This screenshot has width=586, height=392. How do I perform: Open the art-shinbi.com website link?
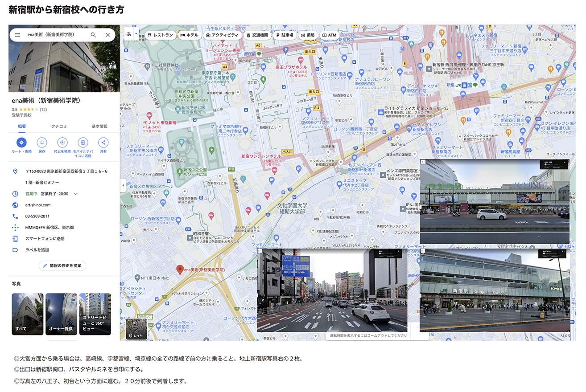[x=38, y=205]
